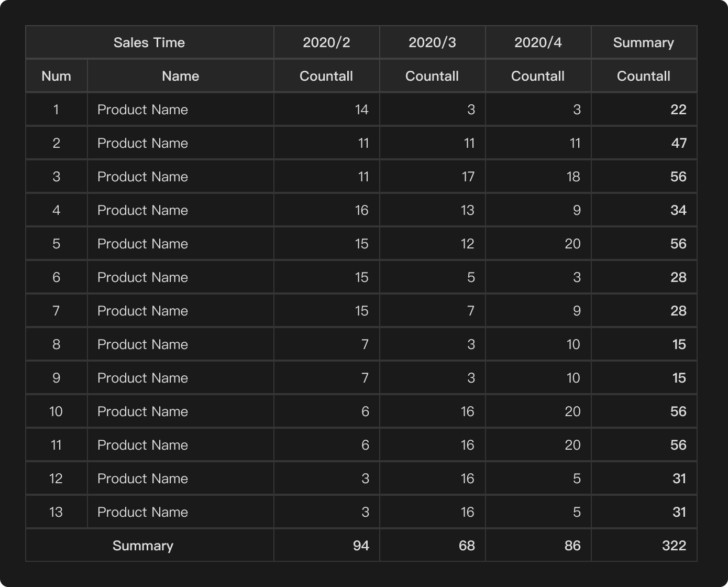Click the 2020/2 value 14 in row 1
The image size is (728, 587).
(361, 110)
